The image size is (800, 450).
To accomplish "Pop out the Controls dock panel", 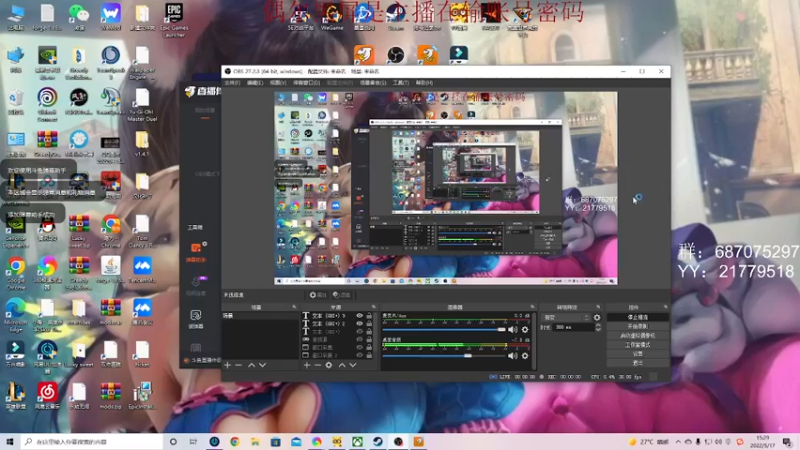I will (665, 307).
